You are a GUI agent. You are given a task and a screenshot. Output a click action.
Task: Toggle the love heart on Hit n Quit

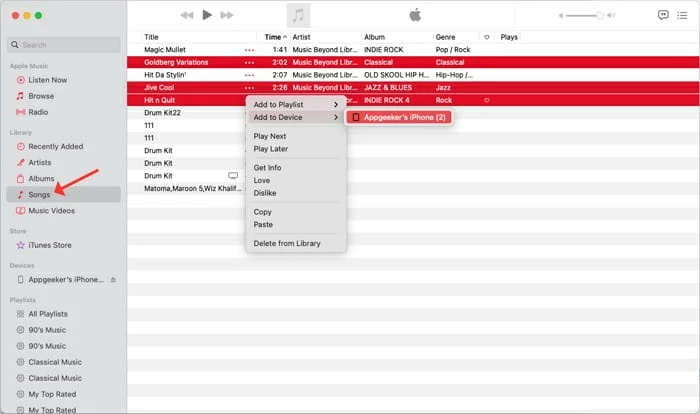(487, 100)
